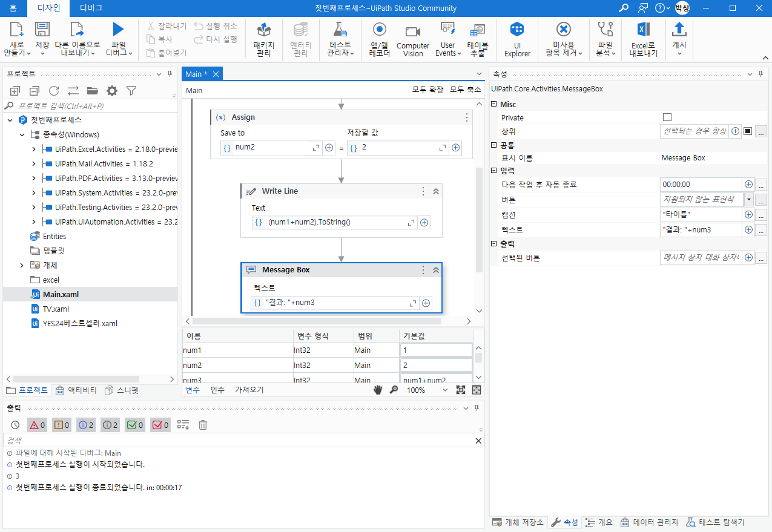Click num1 default value cell

coord(436,350)
